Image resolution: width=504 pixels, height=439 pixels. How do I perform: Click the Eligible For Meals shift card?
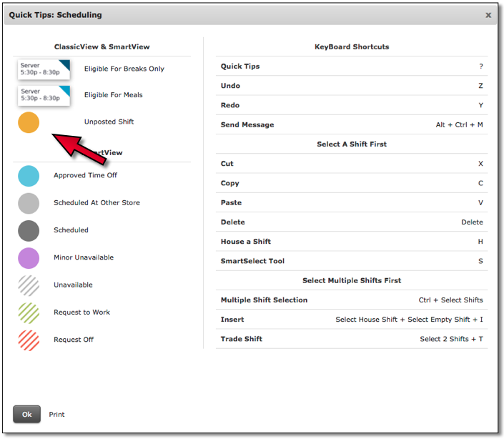(44, 95)
